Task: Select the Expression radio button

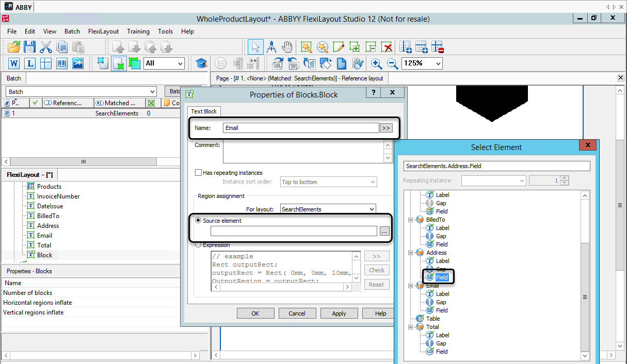Action: (x=198, y=245)
